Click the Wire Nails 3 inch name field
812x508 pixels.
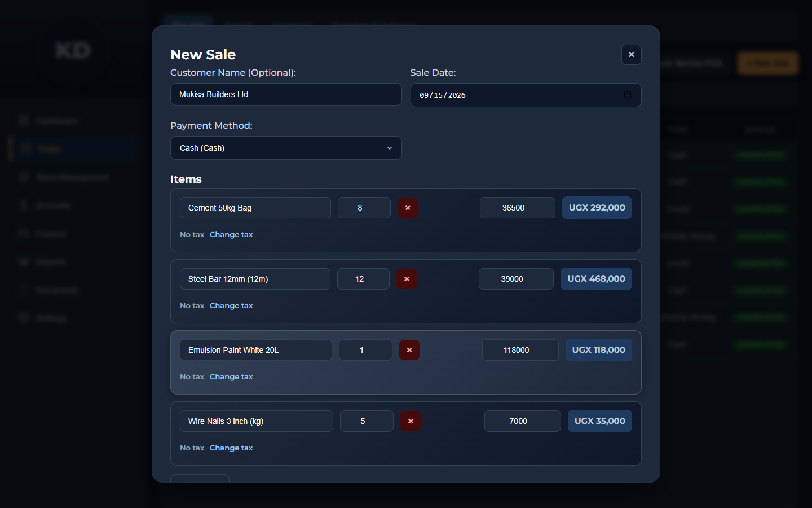click(x=256, y=421)
